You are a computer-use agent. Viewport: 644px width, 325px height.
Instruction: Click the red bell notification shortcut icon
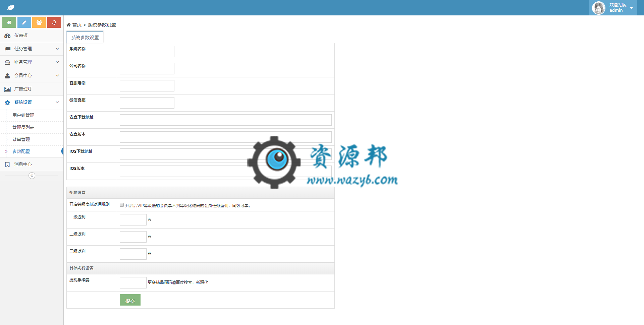click(x=54, y=22)
